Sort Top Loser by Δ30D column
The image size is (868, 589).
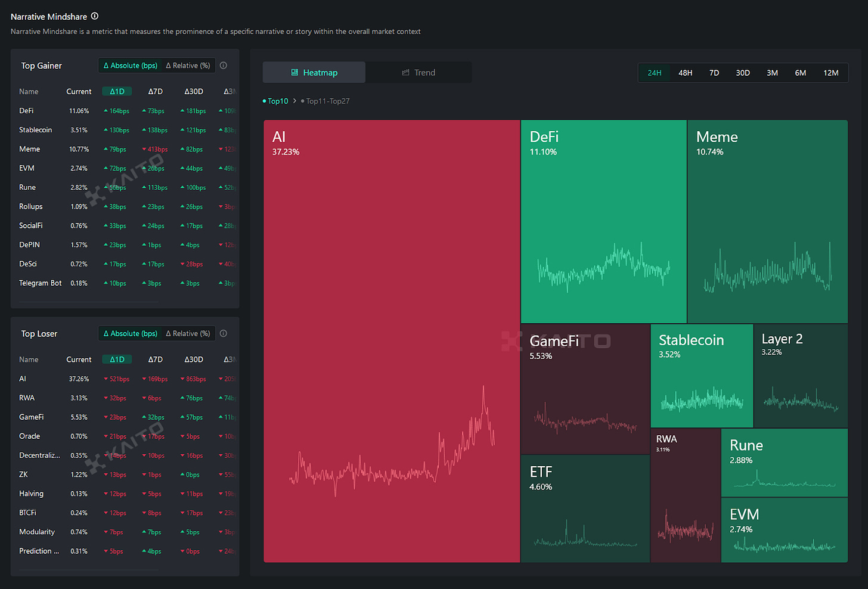click(x=194, y=359)
